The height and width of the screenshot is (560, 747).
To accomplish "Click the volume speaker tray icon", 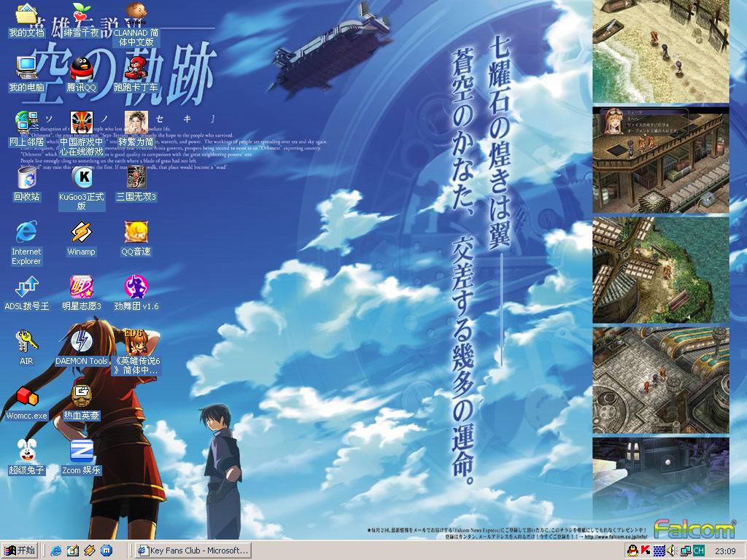I will tap(672, 551).
